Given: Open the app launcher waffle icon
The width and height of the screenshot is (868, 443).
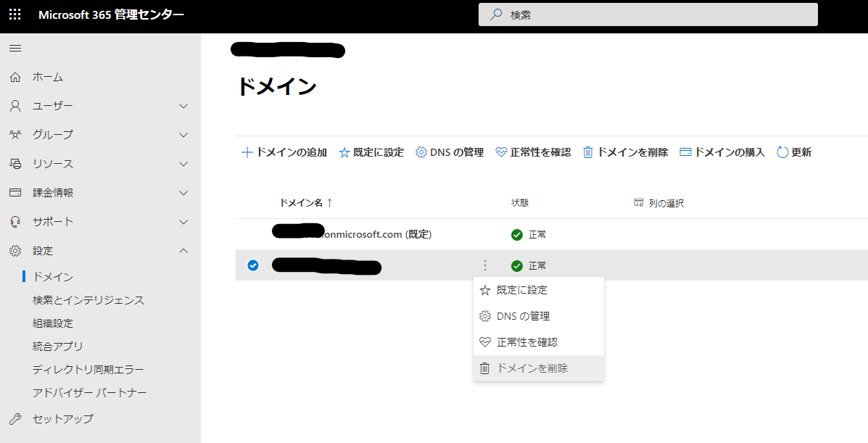Looking at the screenshot, I should click(15, 15).
